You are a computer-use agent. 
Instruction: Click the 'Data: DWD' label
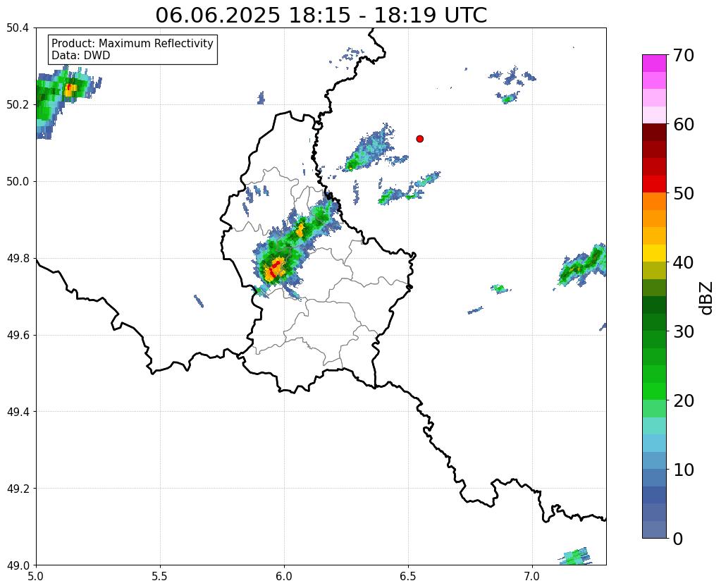(81, 56)
